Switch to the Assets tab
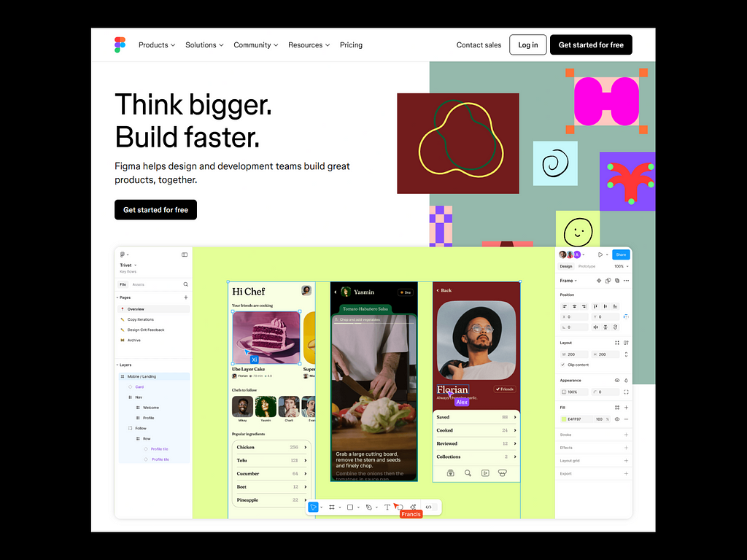The height and width of the screenshot is (560, 747). point(138,284)
